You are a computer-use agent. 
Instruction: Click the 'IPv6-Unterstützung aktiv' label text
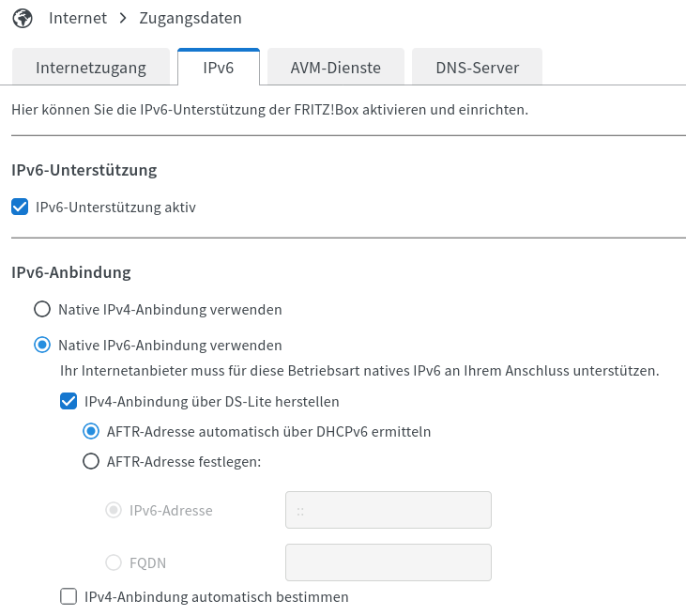coord(115,207)
